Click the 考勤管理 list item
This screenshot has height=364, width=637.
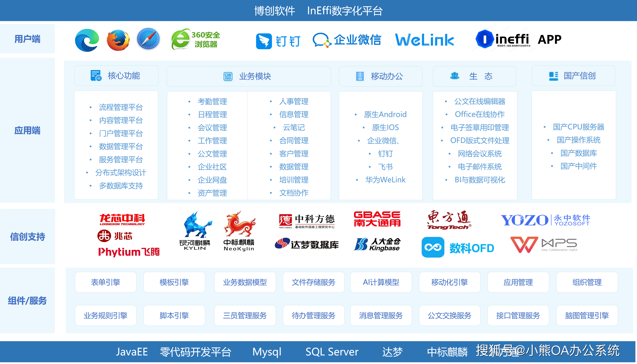coord(212,101)
